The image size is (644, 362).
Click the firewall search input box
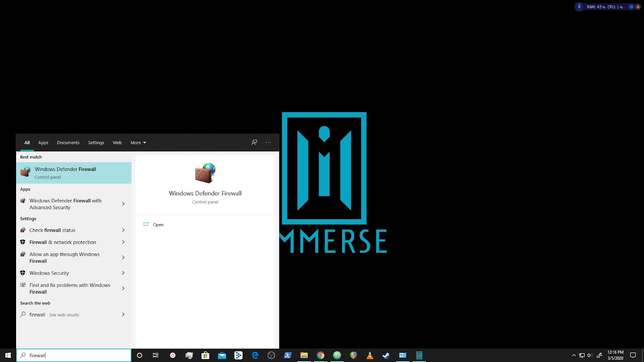coord(74,355)
